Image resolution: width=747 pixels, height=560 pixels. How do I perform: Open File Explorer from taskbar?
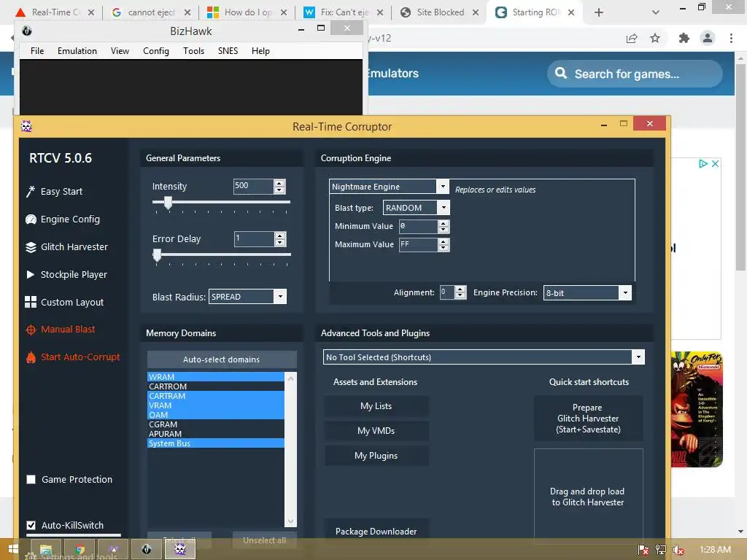(46, 550)
